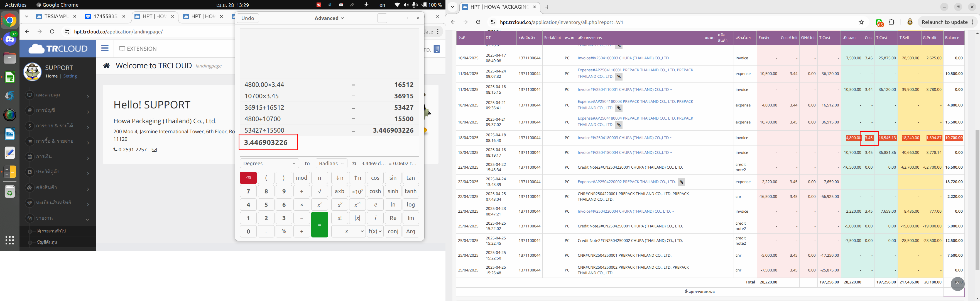
Task: Open the Trash icon in the dock
Action: click(10, 192)
